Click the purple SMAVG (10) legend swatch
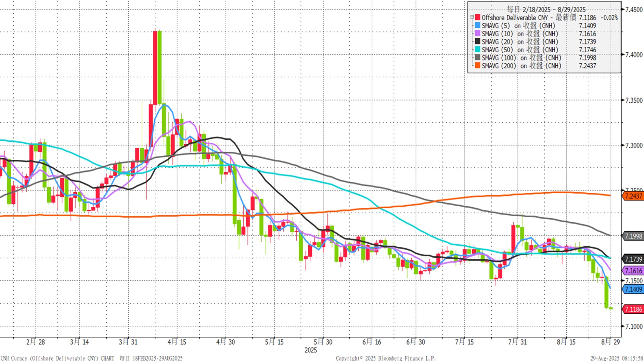 click(x=478, y=33)
